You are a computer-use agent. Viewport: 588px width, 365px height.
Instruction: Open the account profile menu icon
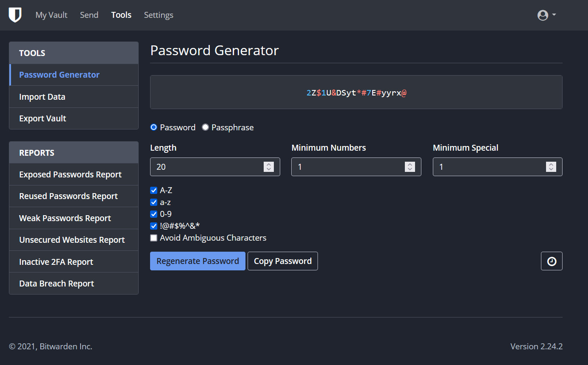pyautogui.click(x=543, y=15)
